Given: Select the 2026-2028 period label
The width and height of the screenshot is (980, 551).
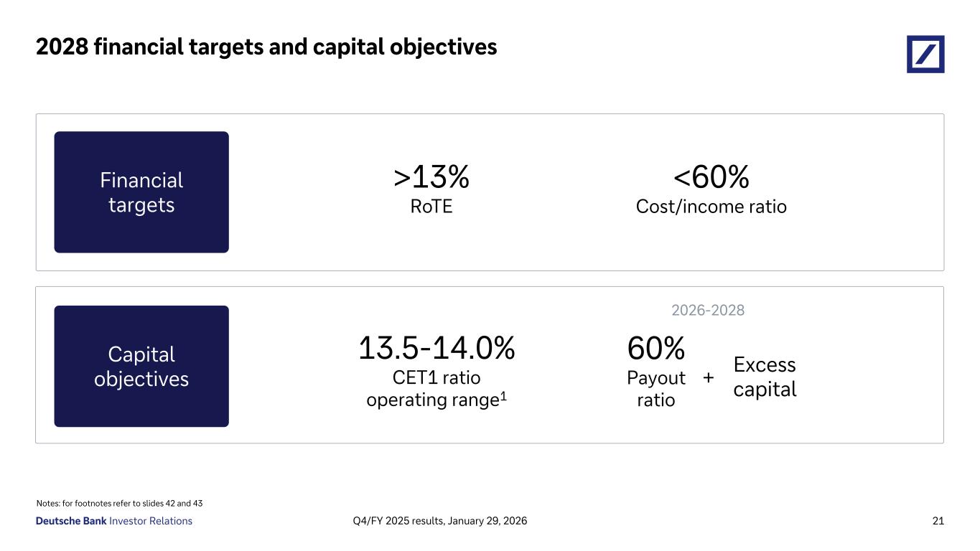Looking at the screenshot, I should (x=707, y=310).
